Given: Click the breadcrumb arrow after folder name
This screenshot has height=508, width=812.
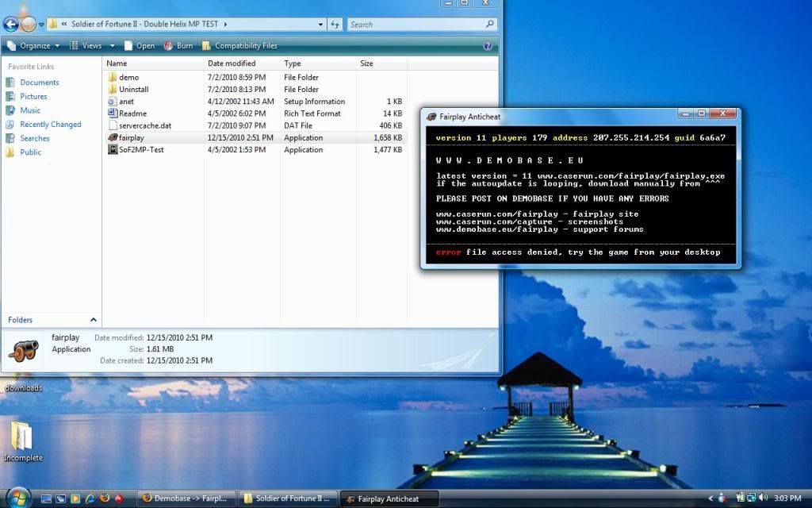Looking at the screenshot, I should [x=225, y=24].
